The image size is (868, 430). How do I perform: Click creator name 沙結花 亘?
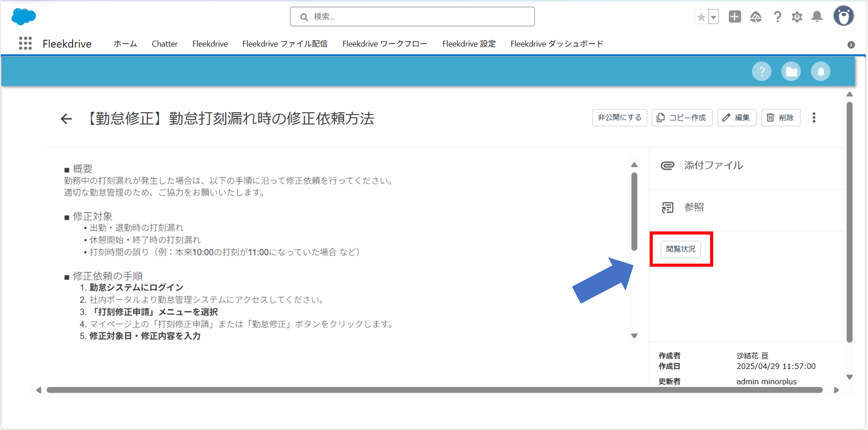coord(752,355)
